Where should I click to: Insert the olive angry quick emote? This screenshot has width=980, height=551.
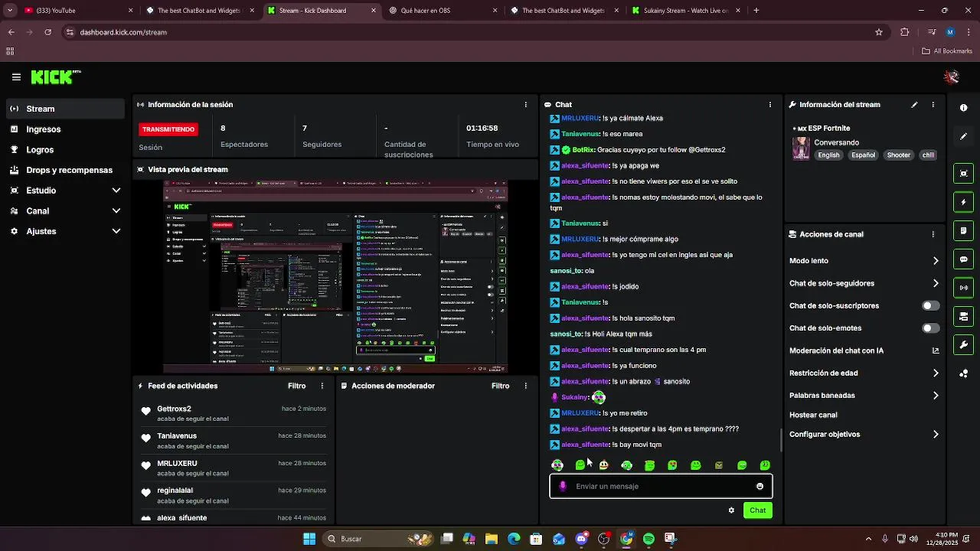[x=719, y=465]
